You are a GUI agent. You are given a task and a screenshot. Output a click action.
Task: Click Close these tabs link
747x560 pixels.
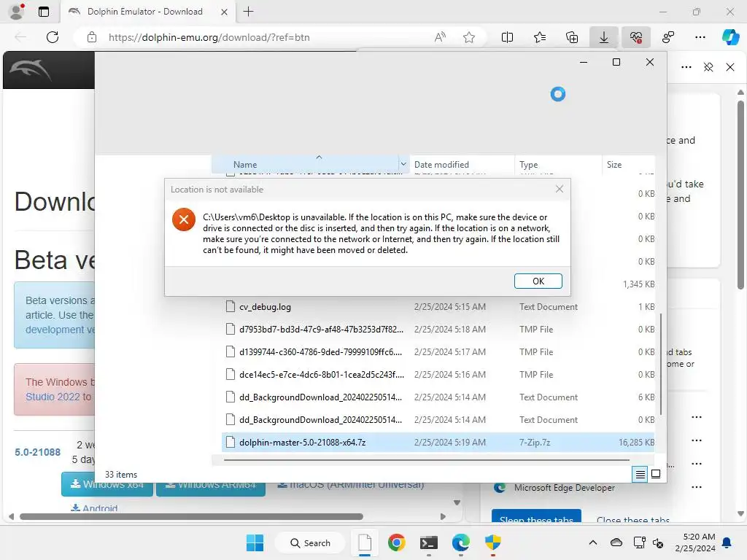[x=633, y=519]
